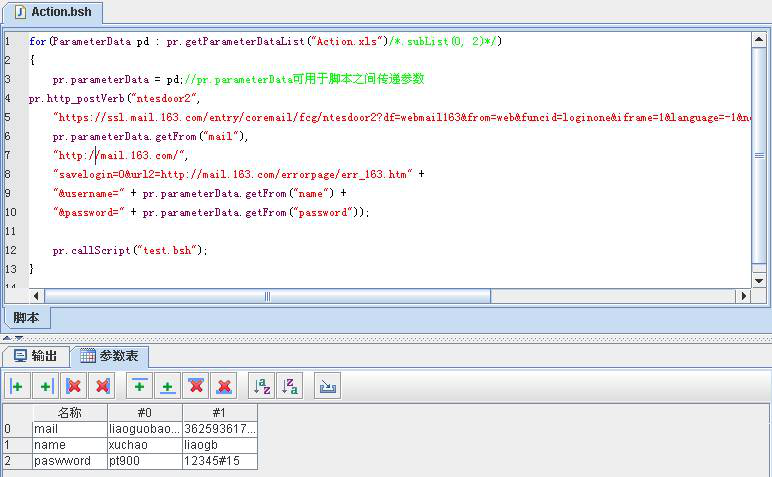
Task: Switch to the 输出 tab
Action: coord(36,356)
